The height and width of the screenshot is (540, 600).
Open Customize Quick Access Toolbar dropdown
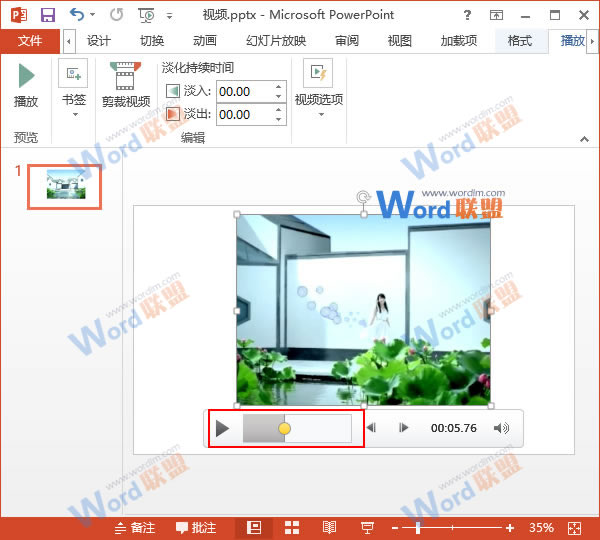(170, 16)
